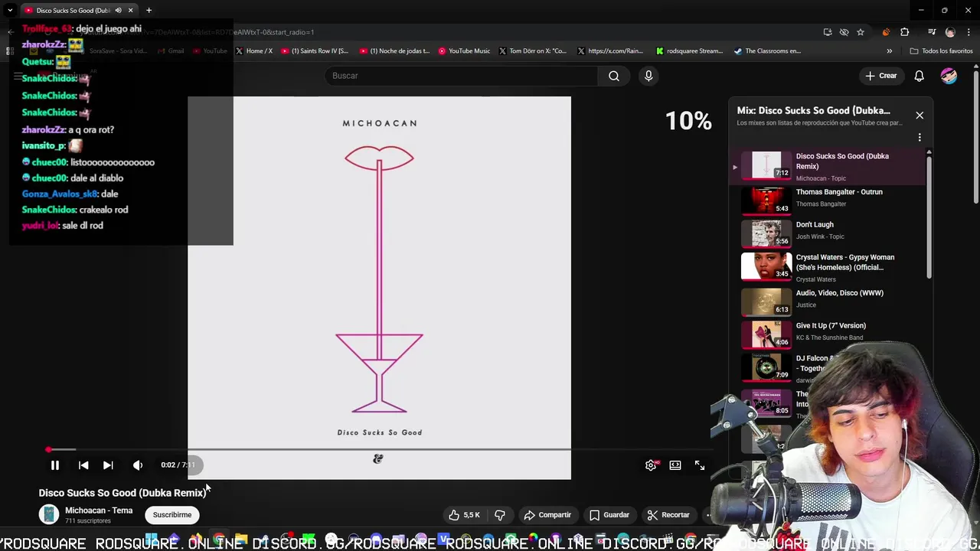Open the Crear create menu
980x551 pixels.
tap(881, 76)
